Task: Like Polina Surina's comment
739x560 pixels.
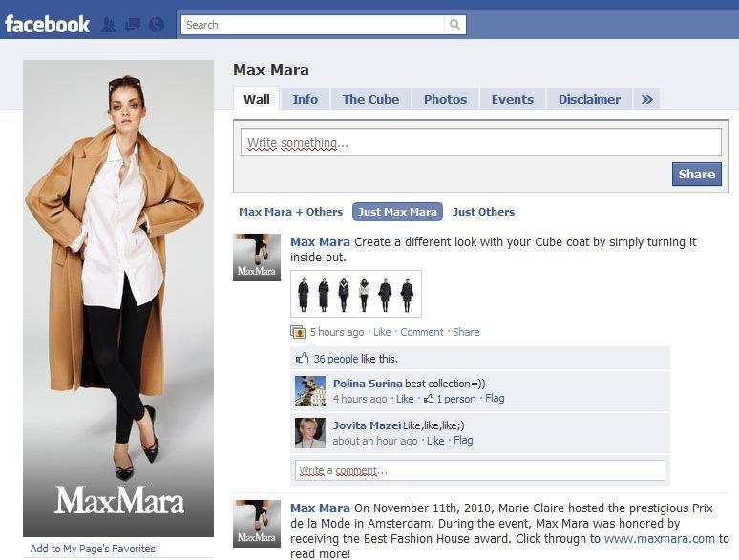Action: (405, 399)
